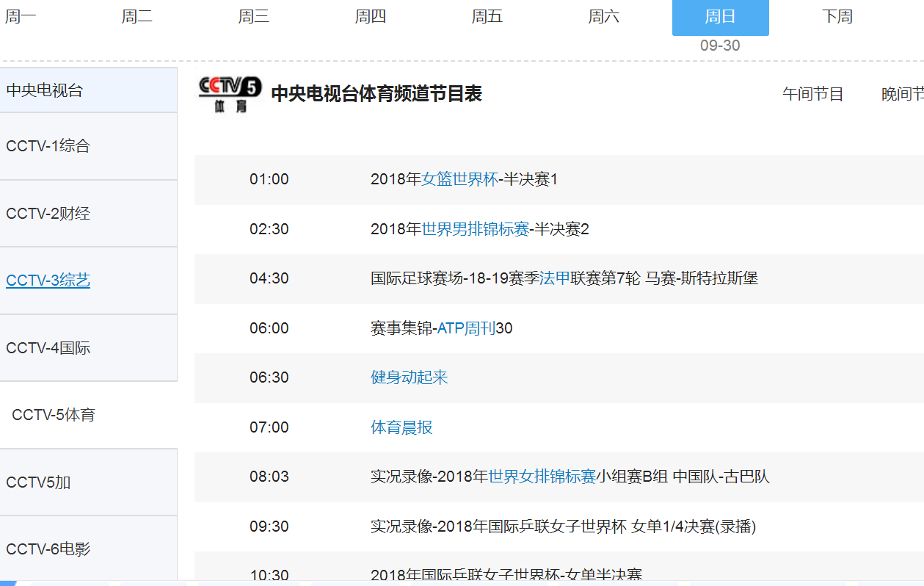Open 女篮世界杯 link in 01:00 program
The width and height of the screenshot is (924, 586).
pyautogui.click(x=460, y=179)
